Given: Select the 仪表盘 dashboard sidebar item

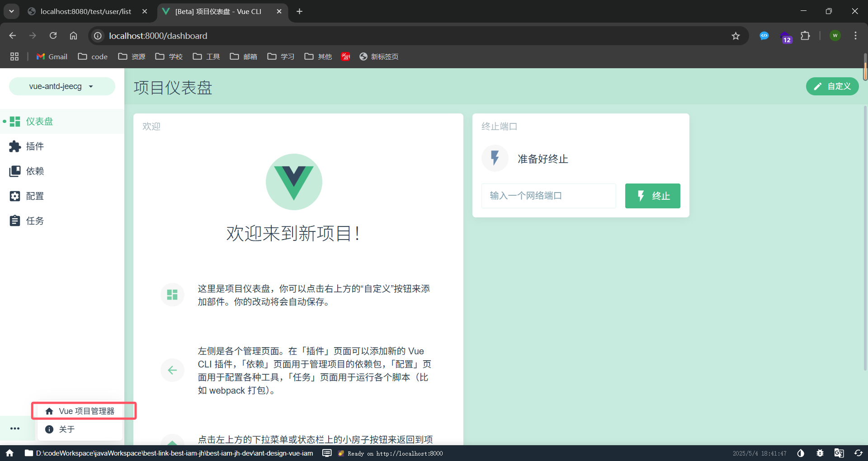Looking at the screenshot, I should tap(62, 121).
